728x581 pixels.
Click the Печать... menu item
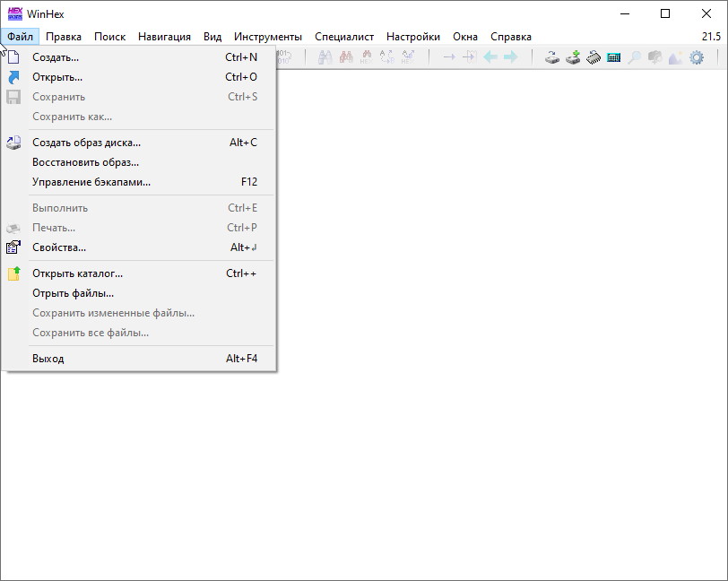[x=139, y=228]
